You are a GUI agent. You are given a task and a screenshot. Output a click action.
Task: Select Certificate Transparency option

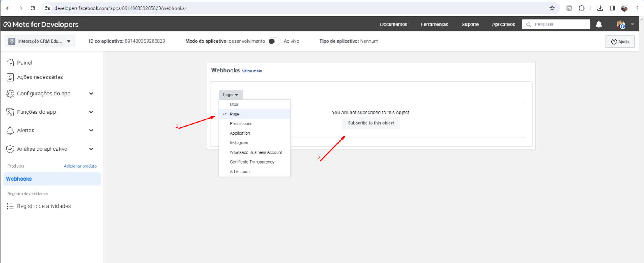pos(254,162)
